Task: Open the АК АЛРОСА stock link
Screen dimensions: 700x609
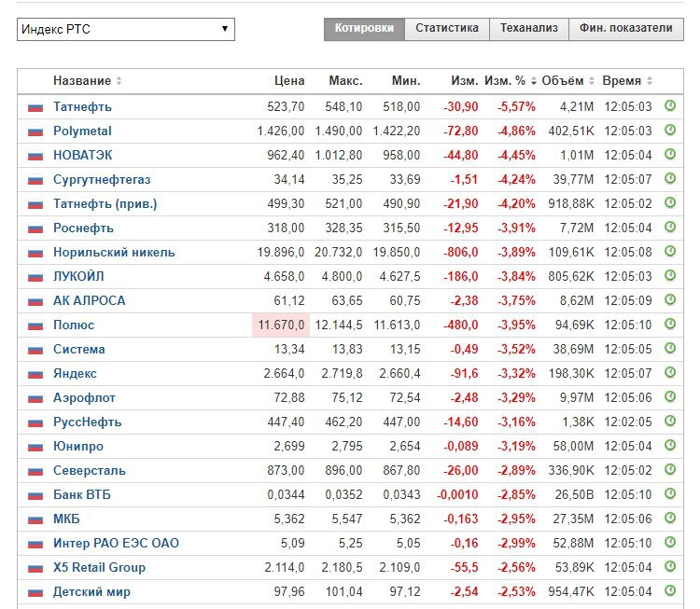Action: coord(89,300)
